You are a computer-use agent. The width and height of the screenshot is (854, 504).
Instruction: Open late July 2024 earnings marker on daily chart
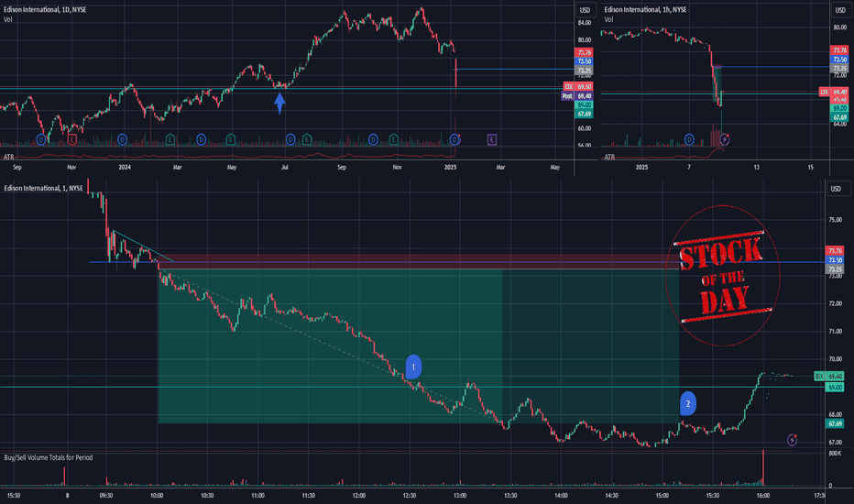[x=307, y=139]
